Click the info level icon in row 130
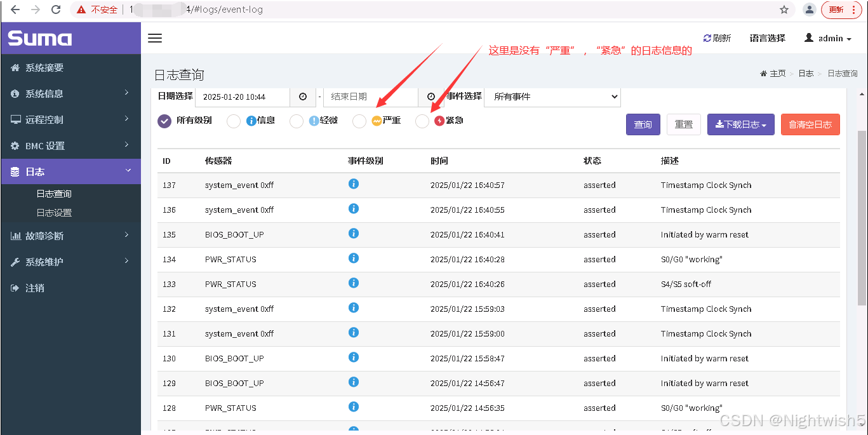This screenshot has width=868, height=435. (354, 358)
